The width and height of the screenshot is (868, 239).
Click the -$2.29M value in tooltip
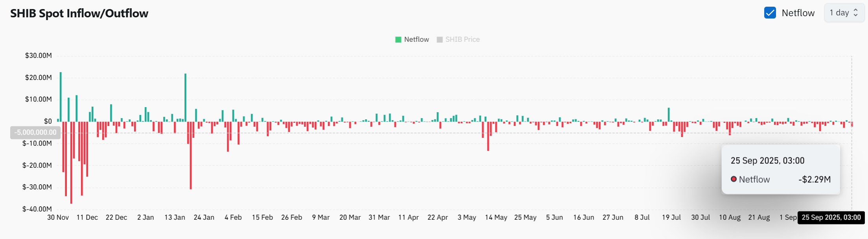click(x=815, y=180)
